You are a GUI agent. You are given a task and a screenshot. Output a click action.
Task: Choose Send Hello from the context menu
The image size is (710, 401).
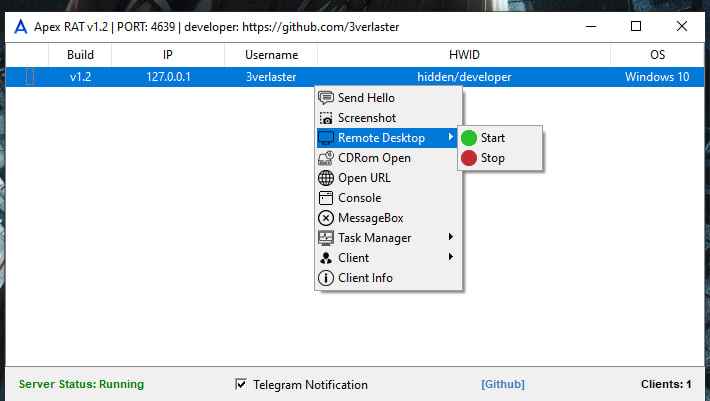point(389,98)
